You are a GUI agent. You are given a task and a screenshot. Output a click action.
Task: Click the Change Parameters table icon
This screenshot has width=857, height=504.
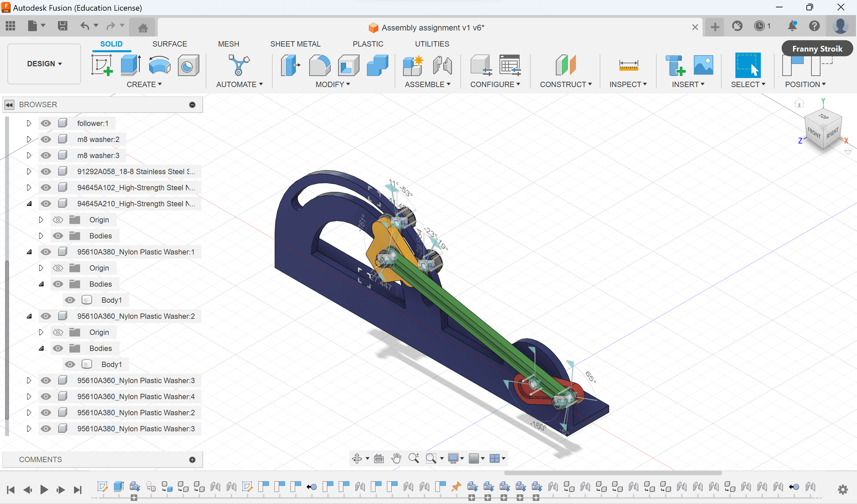pos(510,65)
